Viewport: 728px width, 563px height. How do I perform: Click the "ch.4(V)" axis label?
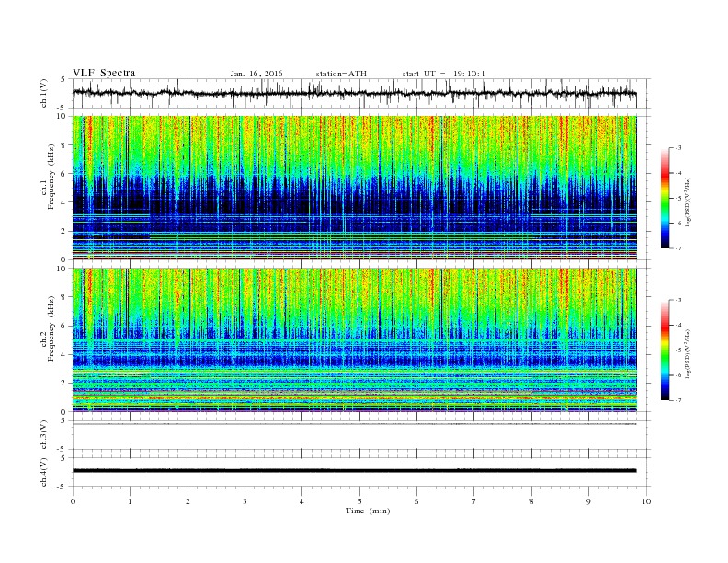44,472
